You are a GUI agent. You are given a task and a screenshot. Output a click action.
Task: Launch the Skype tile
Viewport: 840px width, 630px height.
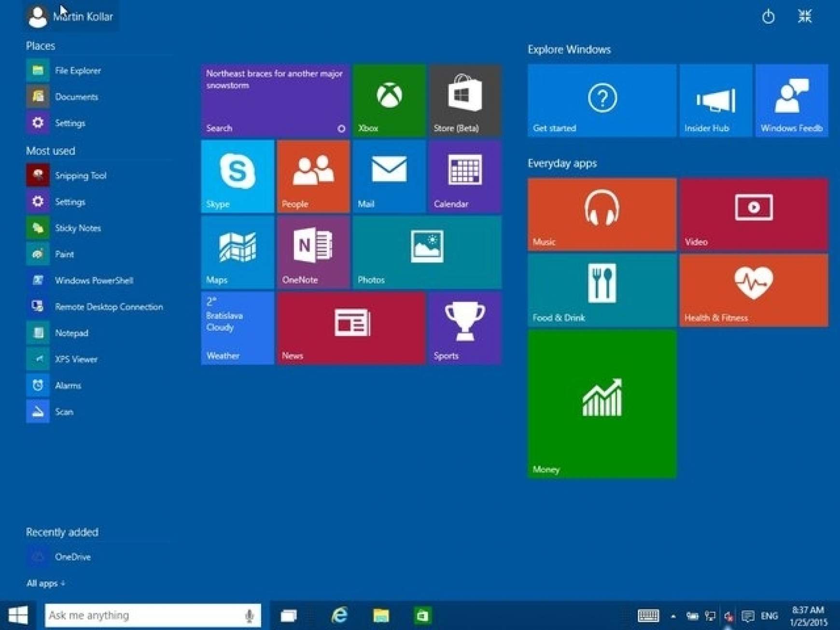[x=238, y=176]
